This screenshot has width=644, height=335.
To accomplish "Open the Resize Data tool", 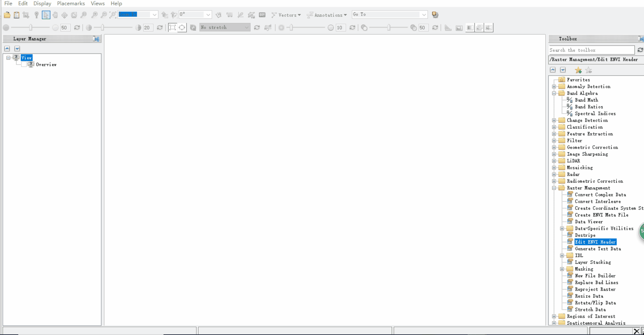I will (589, 296).
